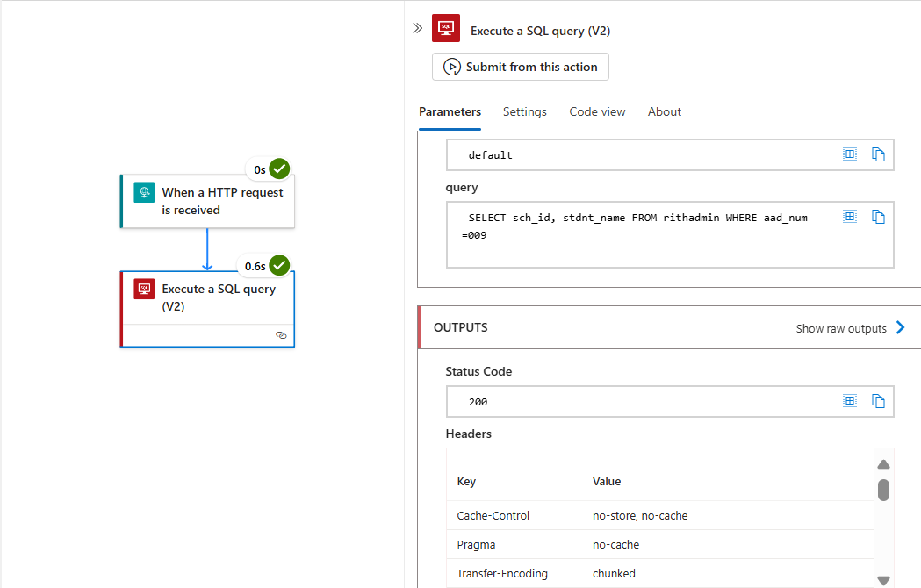Click the link icon on the SQL query node
Viewport: 921px width, 588px height.
pos(281,335)
